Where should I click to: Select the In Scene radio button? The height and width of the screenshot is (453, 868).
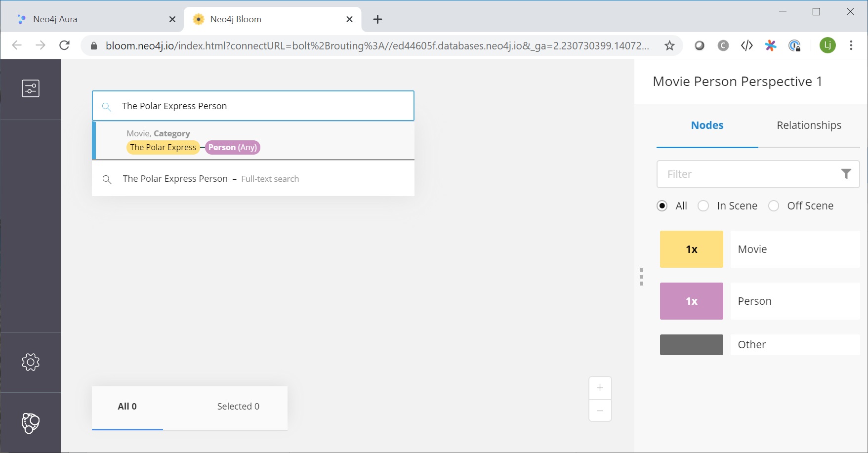tap(703, 206)
